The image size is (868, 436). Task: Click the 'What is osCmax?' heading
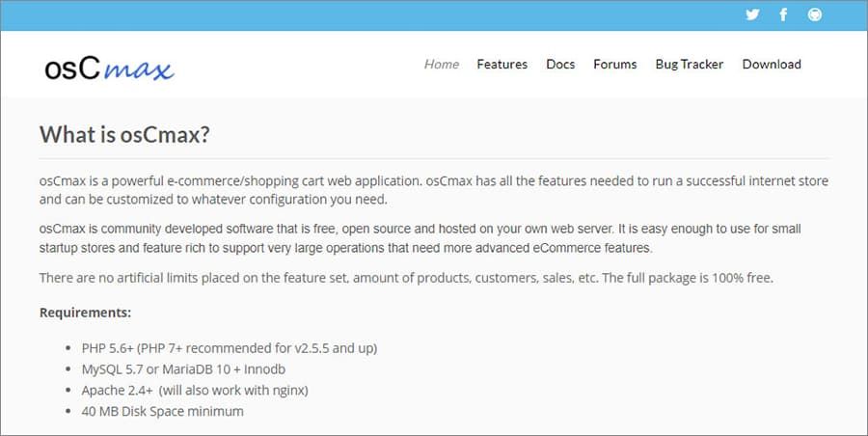tap(124, 135)
